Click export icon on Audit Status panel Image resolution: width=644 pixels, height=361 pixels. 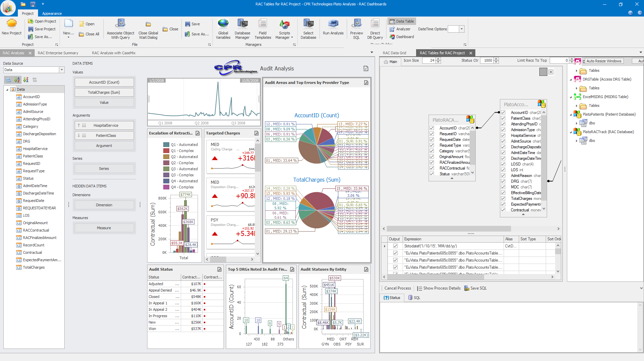click(x=219, y=269)
